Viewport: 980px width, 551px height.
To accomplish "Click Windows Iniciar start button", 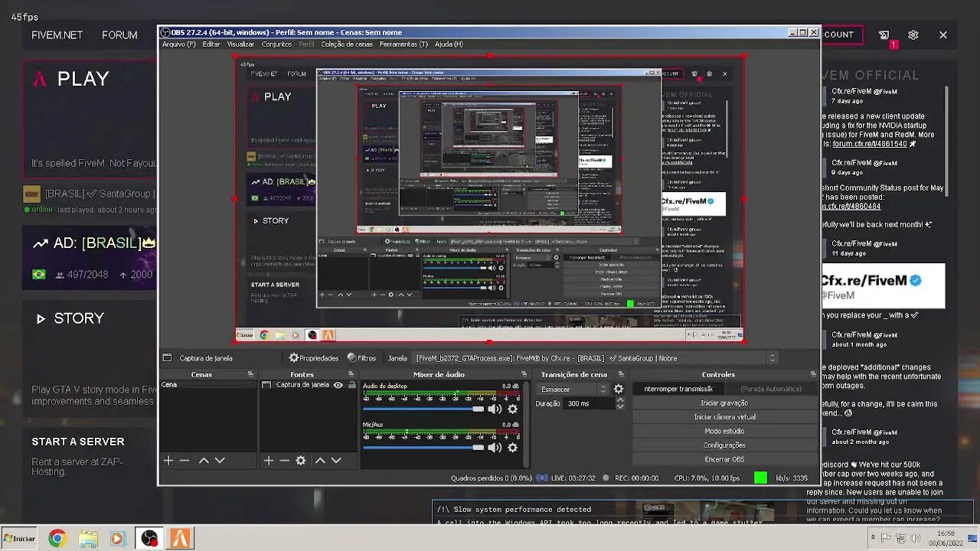I will tap(19, 539).
